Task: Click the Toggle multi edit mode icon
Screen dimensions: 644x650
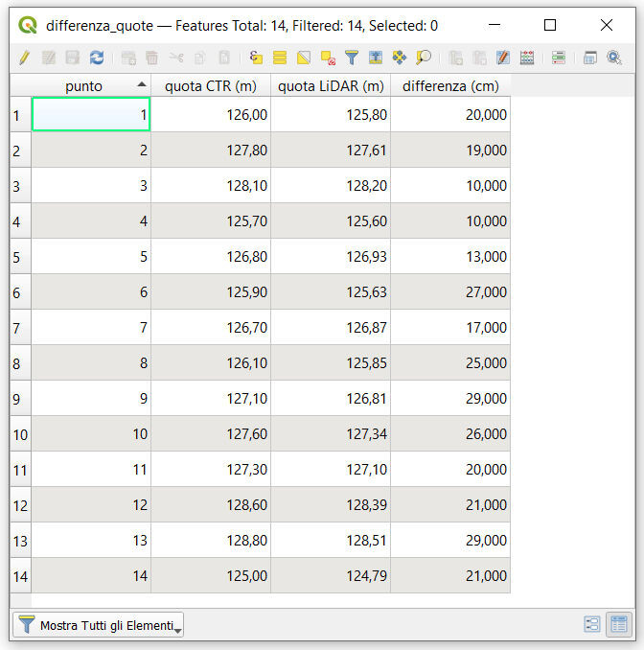Action: tap(49, 58)
